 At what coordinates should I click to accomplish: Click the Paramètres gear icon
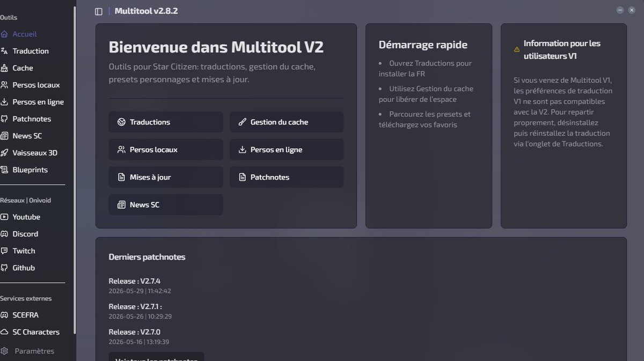coord(4,351)
